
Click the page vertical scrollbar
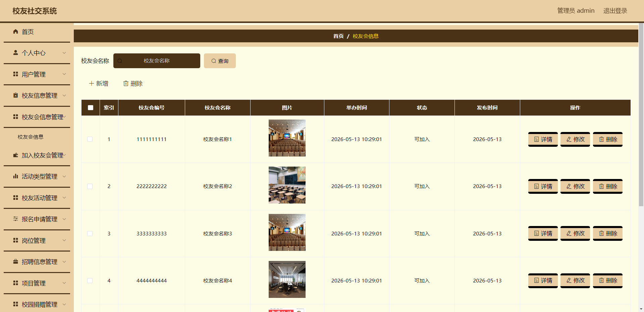pyautogui.click(x=641, y=114)
